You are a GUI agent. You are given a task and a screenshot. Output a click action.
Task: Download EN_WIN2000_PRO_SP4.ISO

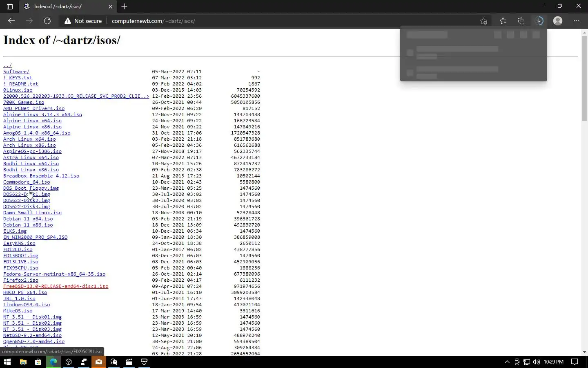point(36,237)
